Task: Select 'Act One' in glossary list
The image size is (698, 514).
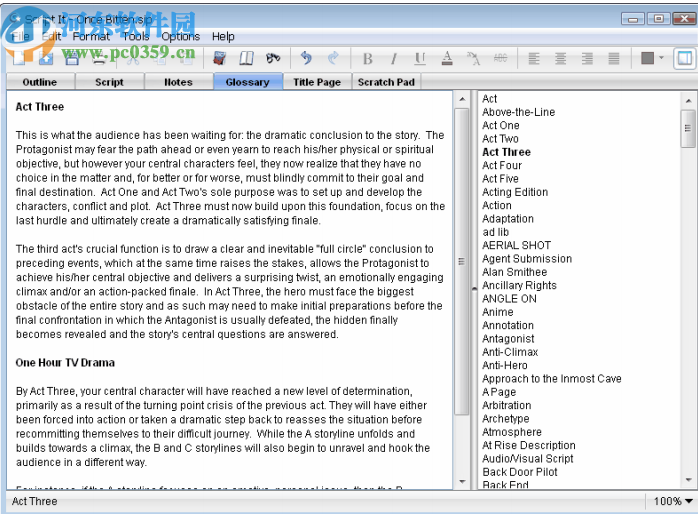Action: [501, 125]
